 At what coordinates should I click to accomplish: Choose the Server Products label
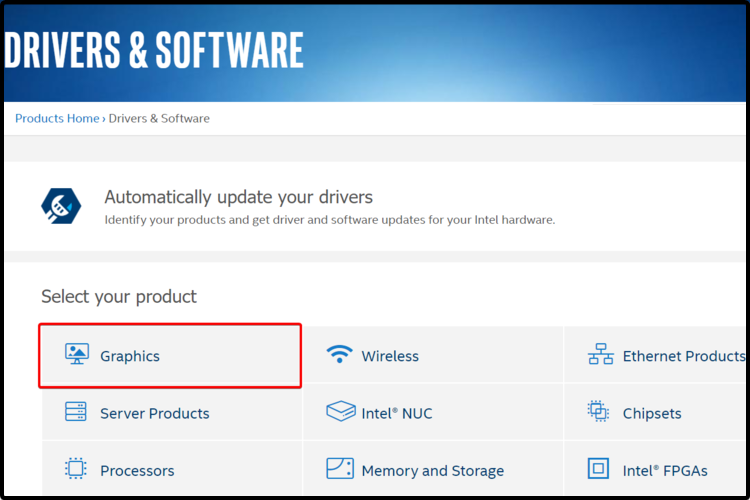point(154,413)
